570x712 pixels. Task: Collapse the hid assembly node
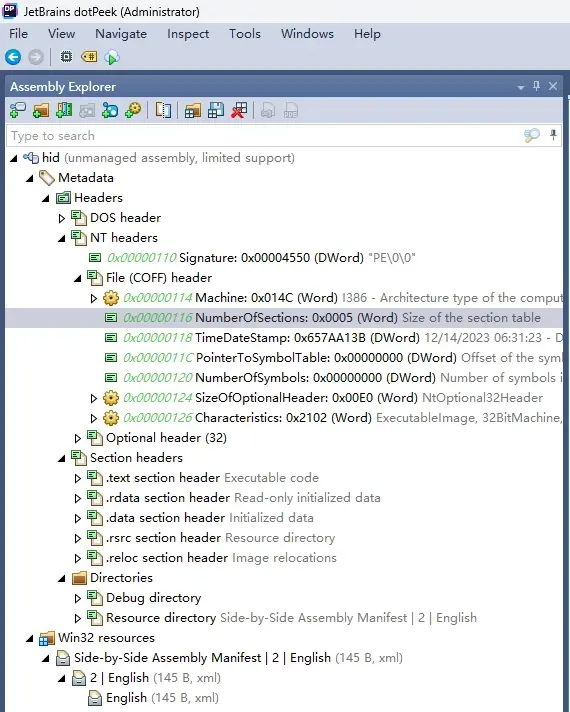click(14, 158)
